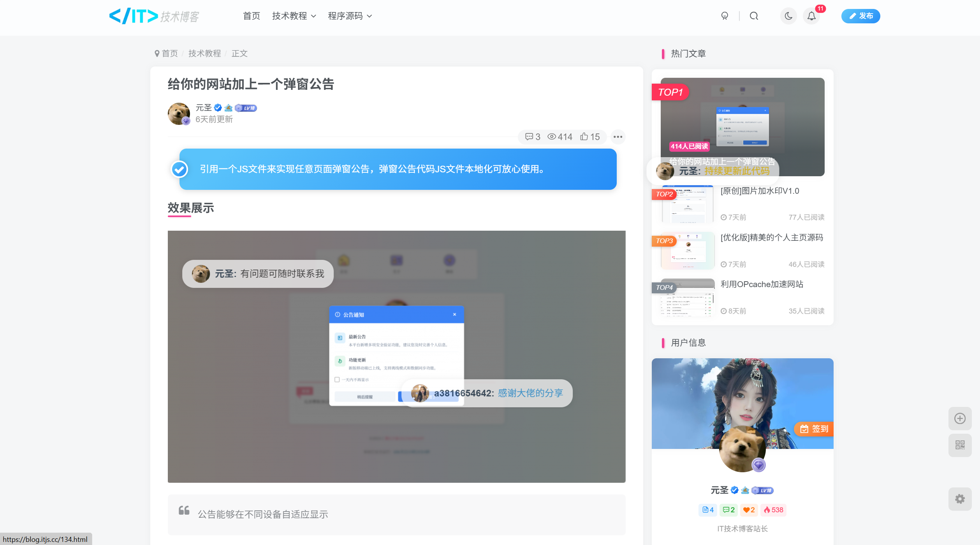Click the IT技术博客站长 description text

(x=742, y=529)
